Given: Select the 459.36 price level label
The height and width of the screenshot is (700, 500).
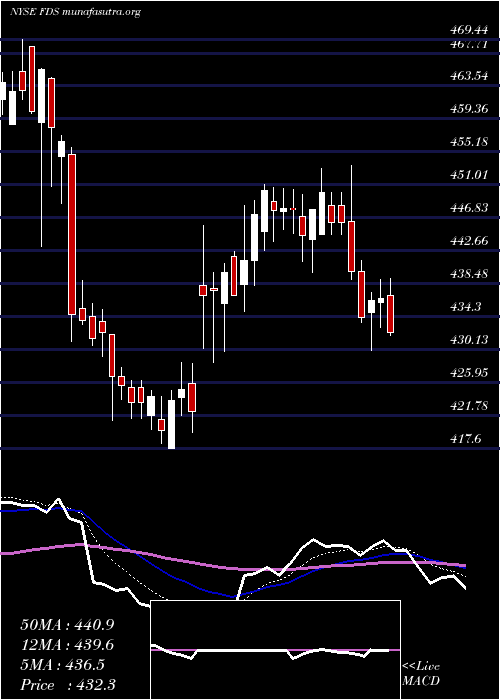Looking at the screenshot, I should click(468, 108).
